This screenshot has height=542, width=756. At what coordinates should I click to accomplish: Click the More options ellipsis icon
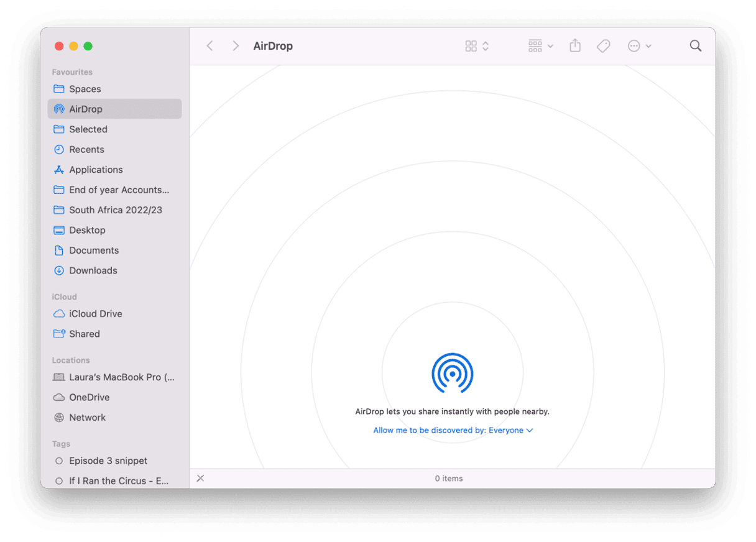point(634,45)
